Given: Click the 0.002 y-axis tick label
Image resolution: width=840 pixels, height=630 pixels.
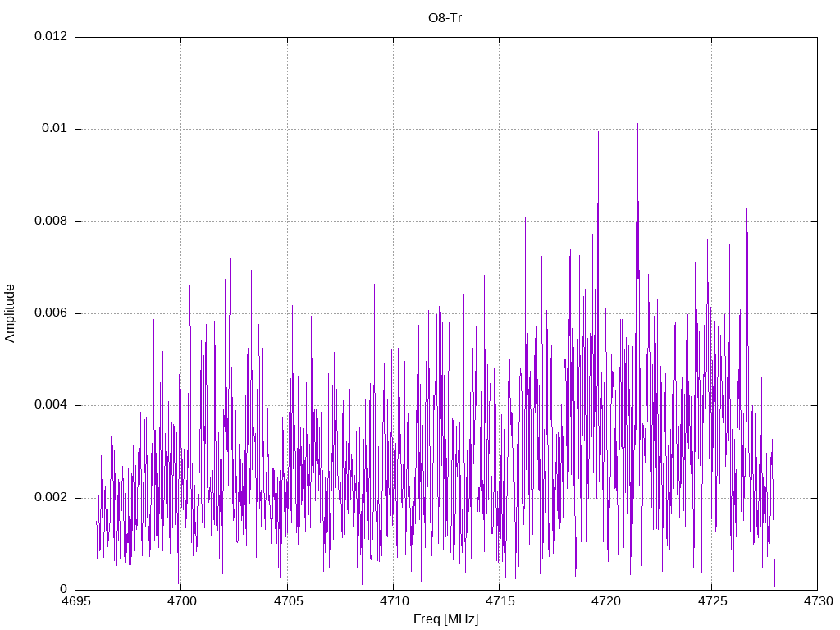Looking at the screenshot, I should pyautogui.click(x=51, y=497).
